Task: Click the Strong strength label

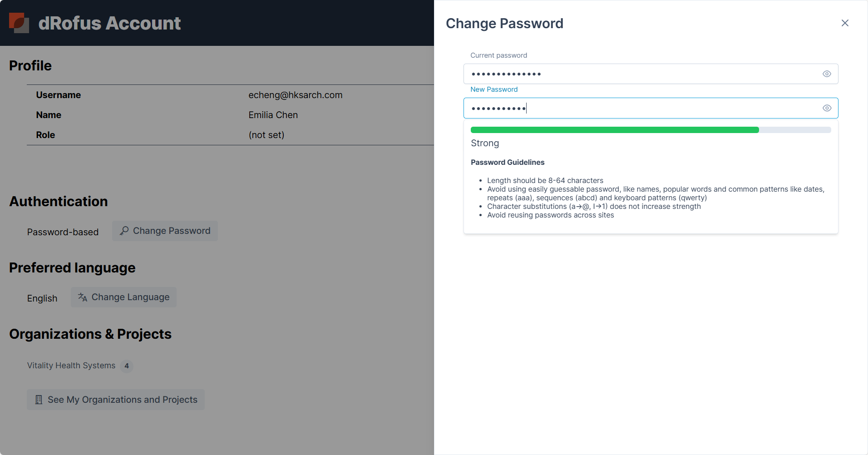Action: (x=485, y=143)
